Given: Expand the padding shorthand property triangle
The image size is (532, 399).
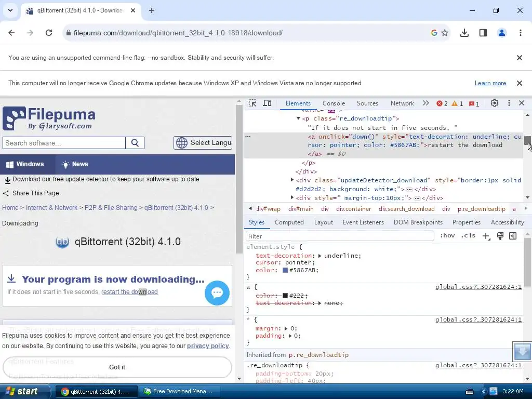Looking at the screenshot, I should pos(290,336).
